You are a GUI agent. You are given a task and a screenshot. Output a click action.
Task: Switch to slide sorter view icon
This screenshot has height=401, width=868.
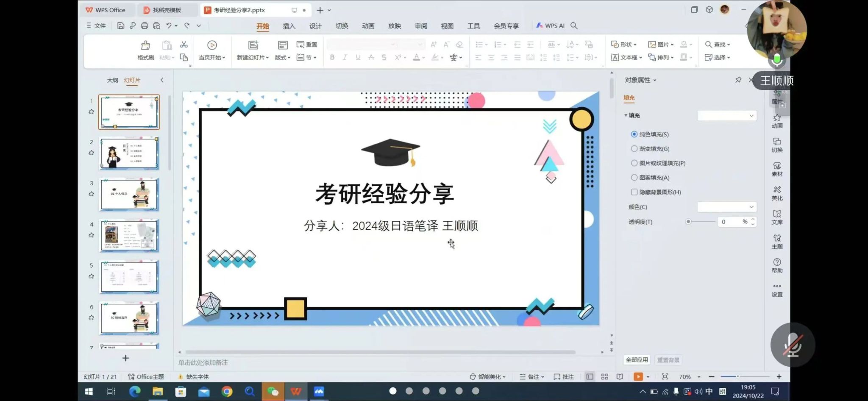click(x=605, y=377)
